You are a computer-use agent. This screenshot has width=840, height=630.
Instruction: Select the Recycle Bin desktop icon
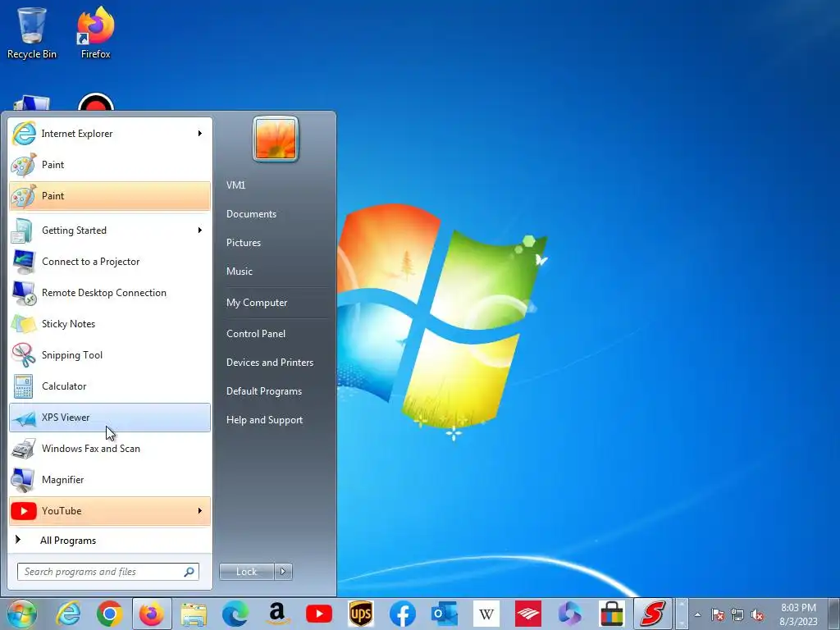pyautogui.click(x=32, y=33)
